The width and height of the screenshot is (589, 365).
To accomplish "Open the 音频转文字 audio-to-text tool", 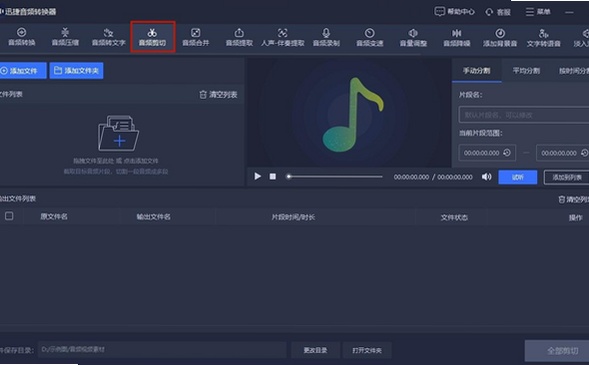I will coord(109,37).
